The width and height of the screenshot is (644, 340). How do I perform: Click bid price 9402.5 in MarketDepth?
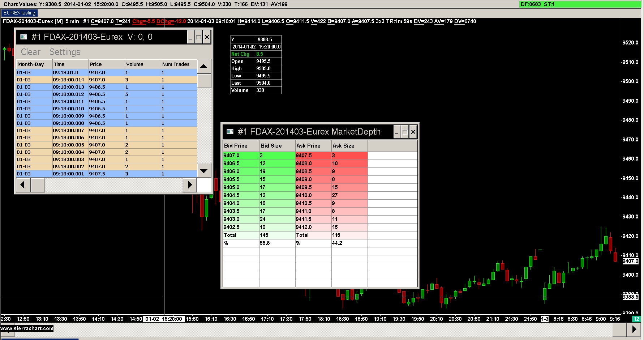click(241, 227)
